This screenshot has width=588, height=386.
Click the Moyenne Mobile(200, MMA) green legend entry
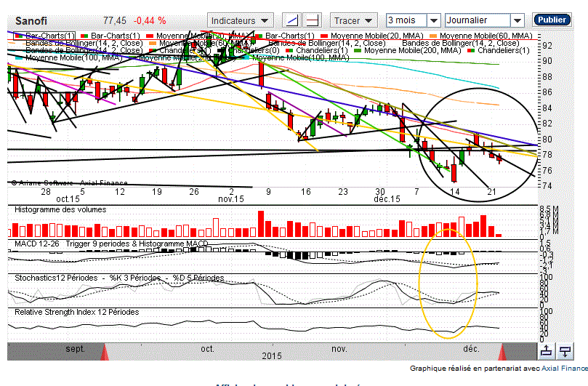[x=408, y=50]
